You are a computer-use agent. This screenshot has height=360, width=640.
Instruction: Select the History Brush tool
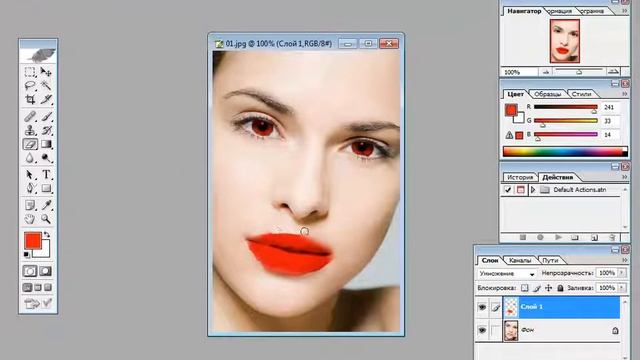[46, 130]
